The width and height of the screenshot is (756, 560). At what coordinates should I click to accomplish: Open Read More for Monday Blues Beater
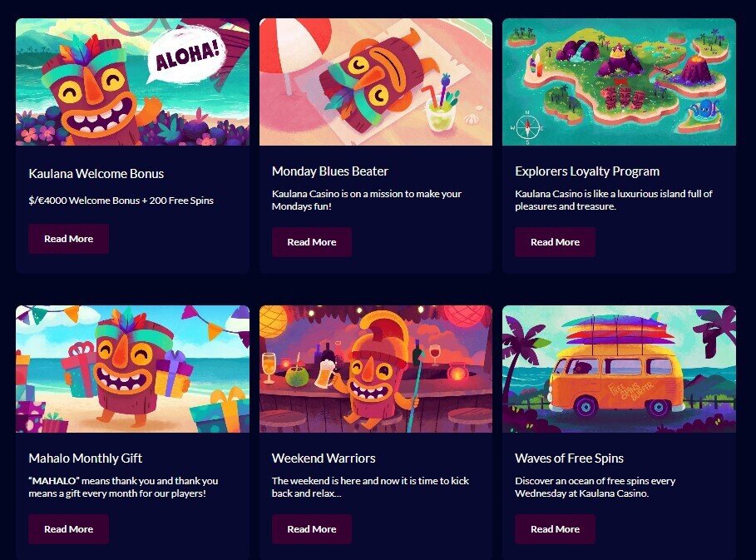click(311, 242)
